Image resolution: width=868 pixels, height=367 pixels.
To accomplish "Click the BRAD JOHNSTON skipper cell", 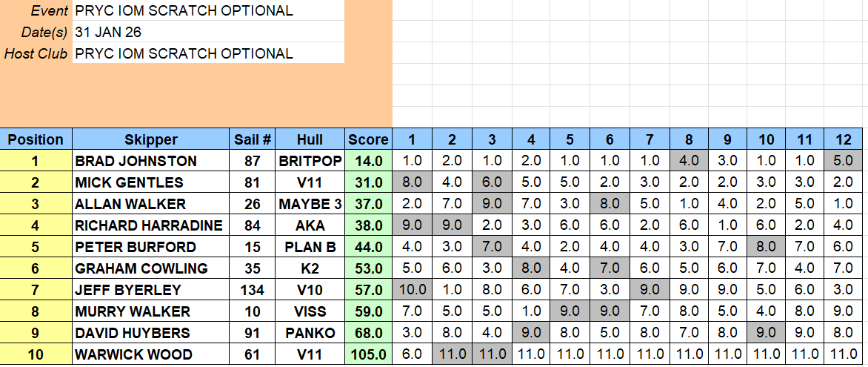I will tap(151, 161).
